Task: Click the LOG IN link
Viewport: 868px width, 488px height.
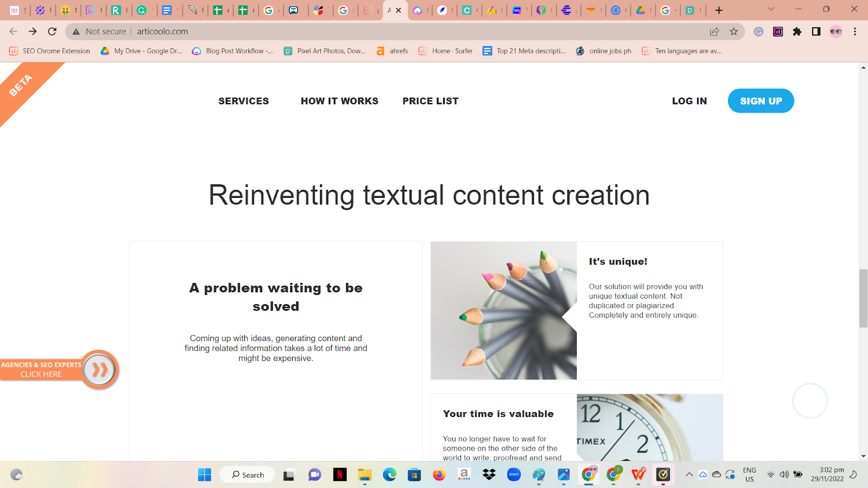Action: pyautogui.click(x=690, y=101)
